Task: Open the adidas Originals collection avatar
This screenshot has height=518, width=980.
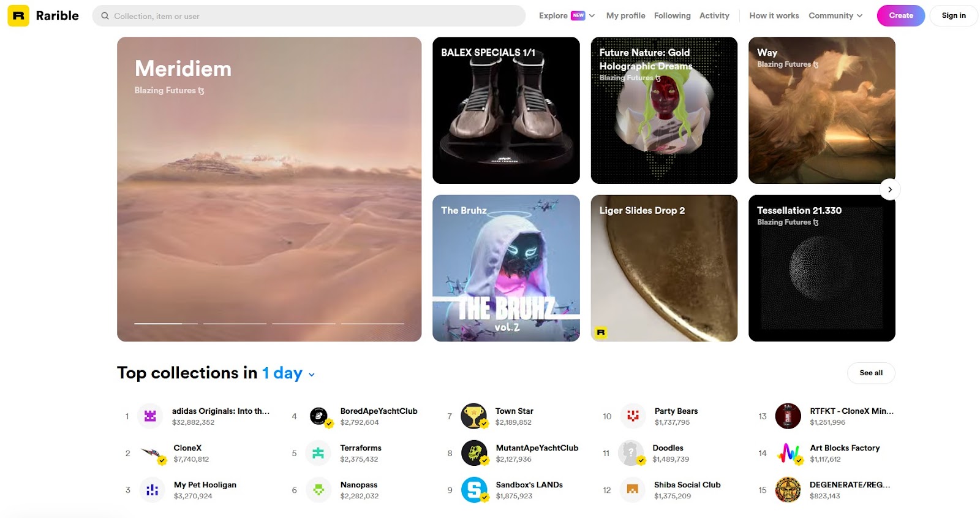Action: coord(150,416)
